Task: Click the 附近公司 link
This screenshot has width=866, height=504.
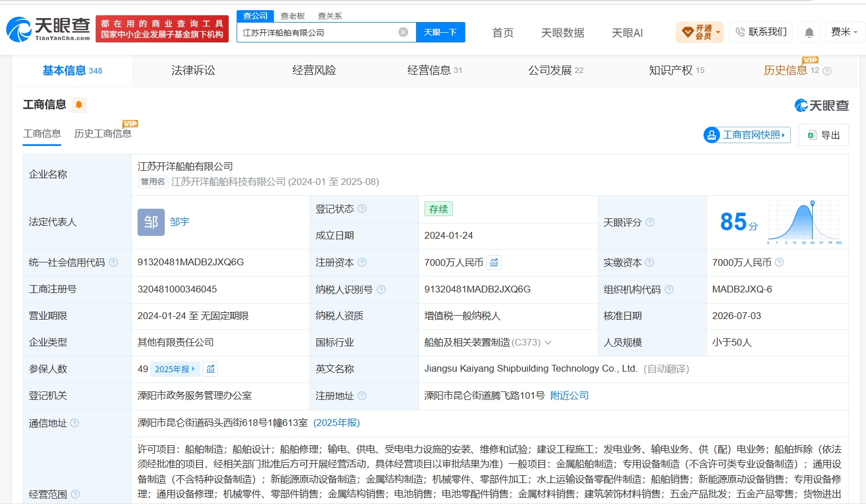Action: pyautogui.click(x=569, y=396)
